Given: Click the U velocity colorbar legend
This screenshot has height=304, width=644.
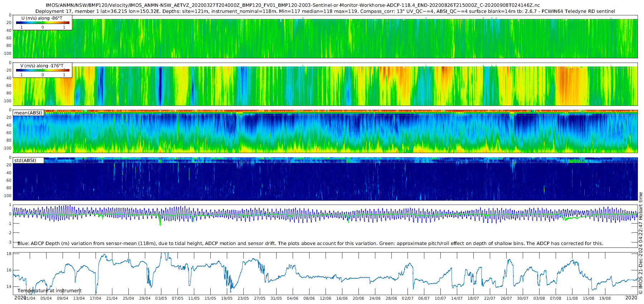Looking at the screenshot, I should [x=42, y=23].
